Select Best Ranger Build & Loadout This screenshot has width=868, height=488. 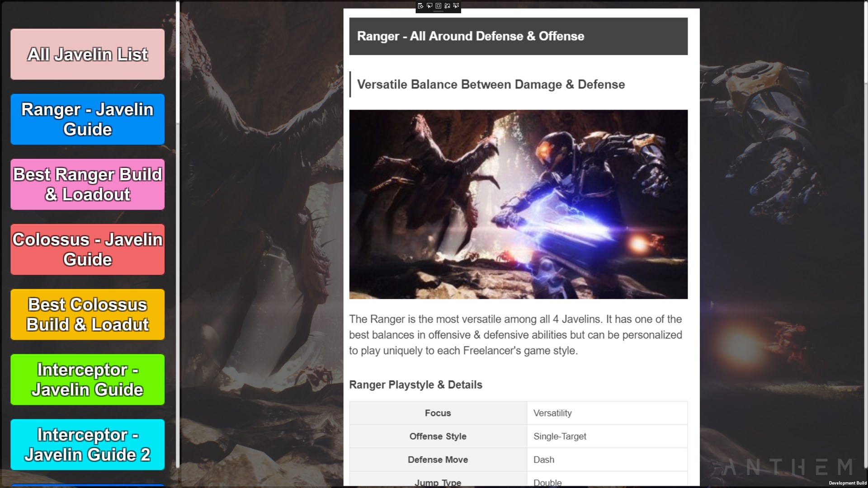click(x=88, y=184)
